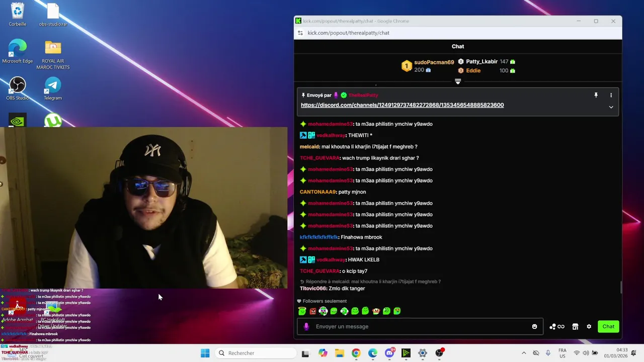This screenshot has width=644, height=362.
Task: Show hidden system tray icons chevron
Action: 524,353
